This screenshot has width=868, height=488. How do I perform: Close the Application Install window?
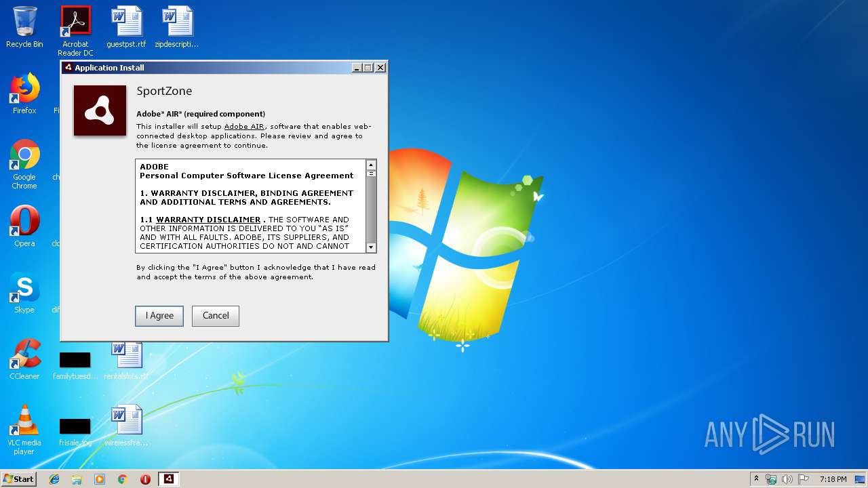tap(380, 68)
